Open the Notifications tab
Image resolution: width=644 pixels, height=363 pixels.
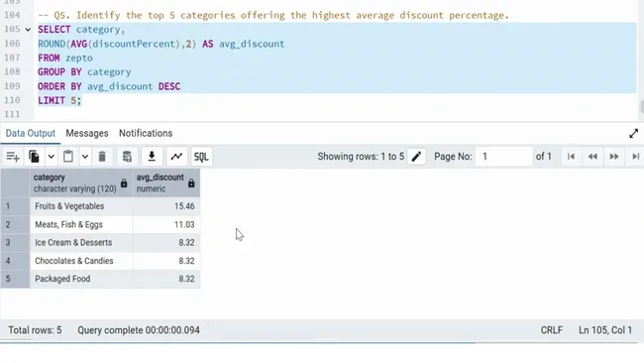click(x=146, y=133)
